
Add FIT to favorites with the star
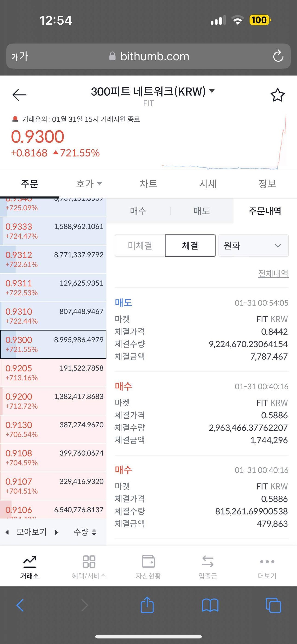(277, 95)
